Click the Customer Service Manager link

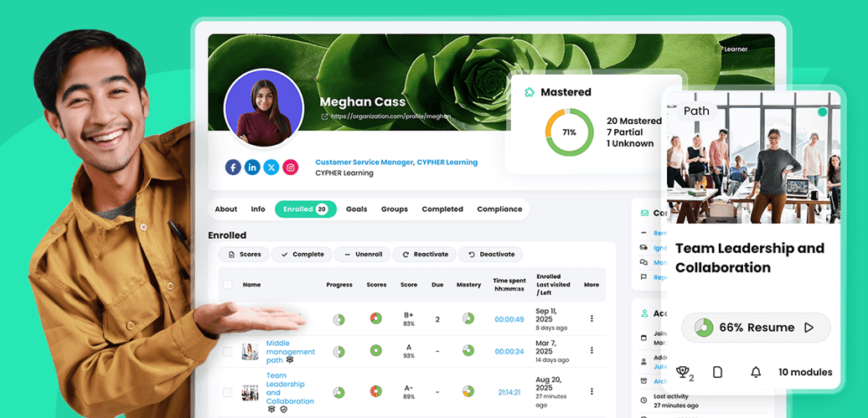click(364, 163)
